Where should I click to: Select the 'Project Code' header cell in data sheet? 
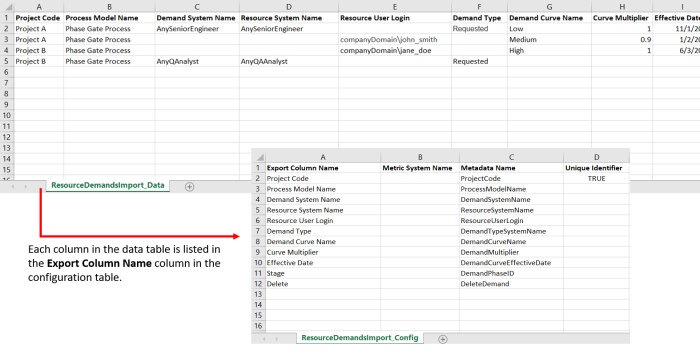39,18
